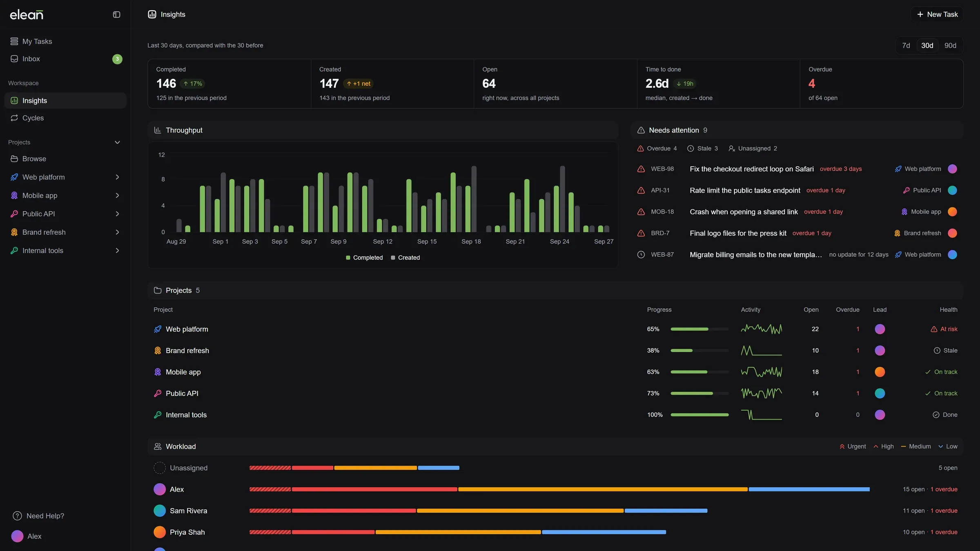The image size is (980, 551).
Task: Open Need Help?
Action: coord(38,516)
